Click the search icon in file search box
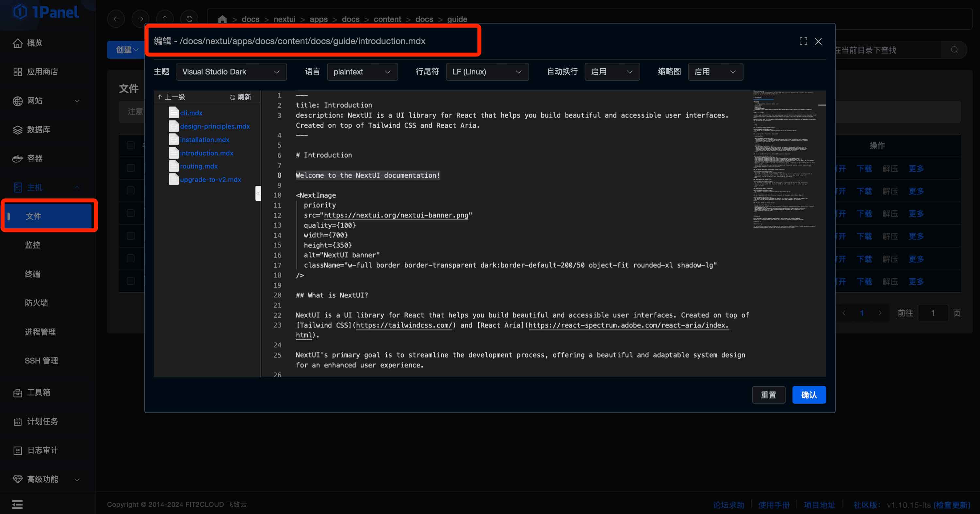Viewport: 980px width, 514px height. (955, 50)
